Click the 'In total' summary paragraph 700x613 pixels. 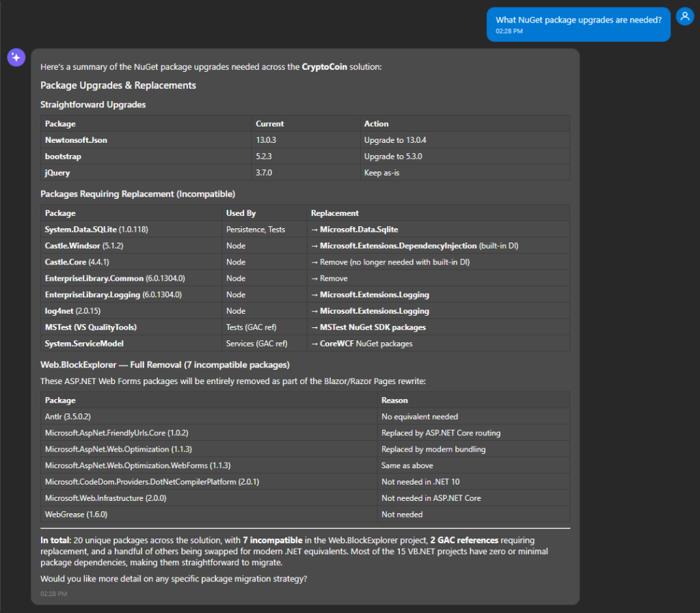point(294,551)
